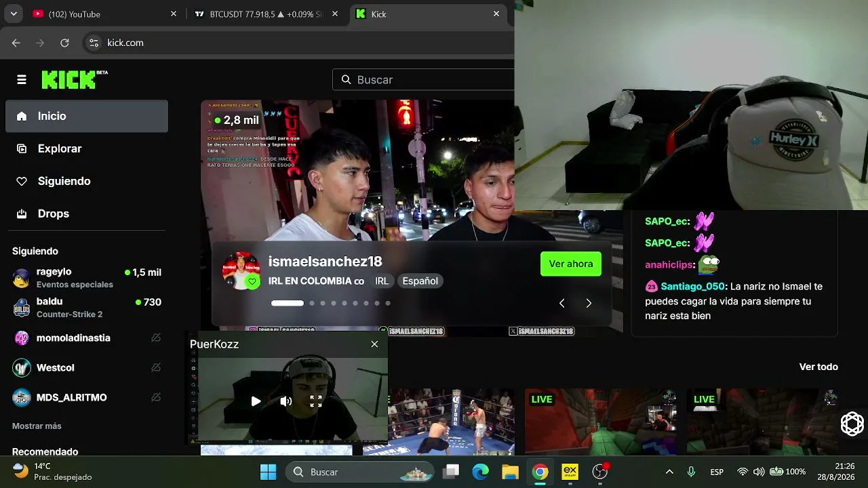The height and width of the screenshot is (488, 868).
Task: Click the offline icon beside MDS_ALRITMO
Action: click(156, 397)
